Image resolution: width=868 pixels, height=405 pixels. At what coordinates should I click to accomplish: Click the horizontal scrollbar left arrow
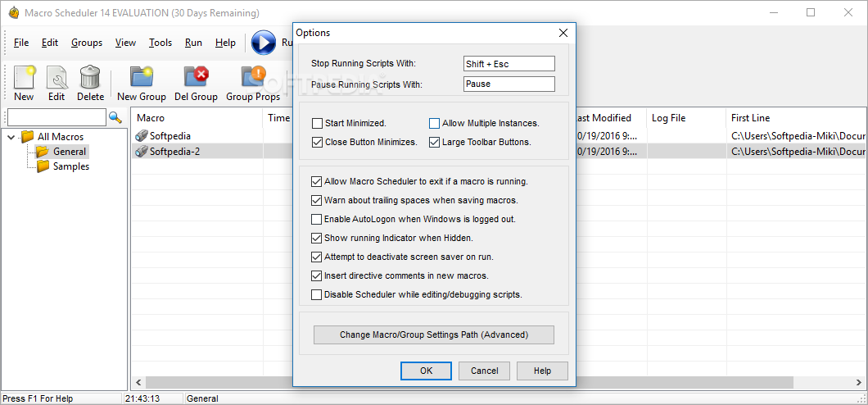(138, 383)
